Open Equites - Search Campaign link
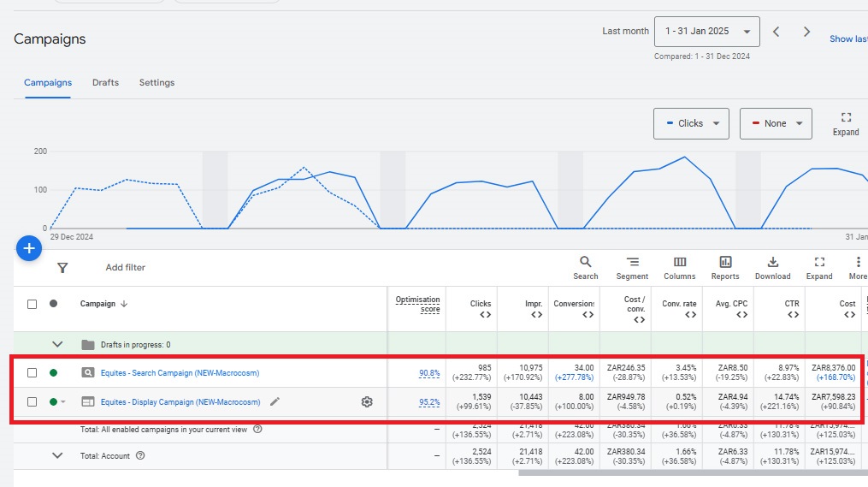The height and width of the screenshot is (487, 868). tap(180, 373)
